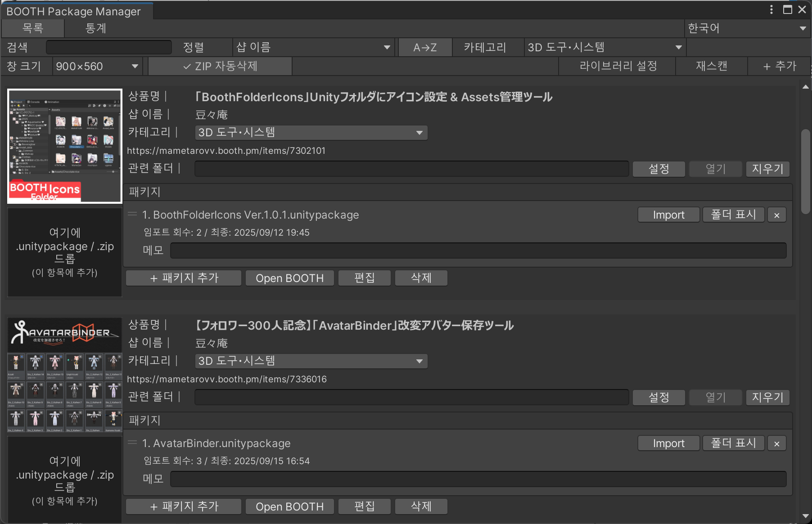The height and width of the screenshot is (524, 812).
Task: Import the BoothFolderIcons Ver.1.0.1 package
Action: click(x=668, y=215)
